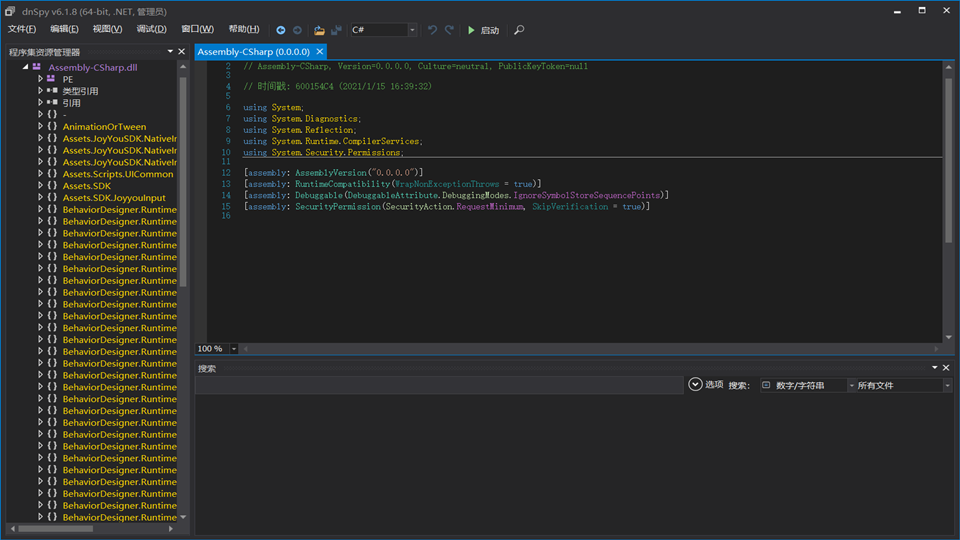This screenshot has width=960, height=540.
Task: Click the save all icon in toolbar
Action: pyautogui.click(x=336, y=30)
